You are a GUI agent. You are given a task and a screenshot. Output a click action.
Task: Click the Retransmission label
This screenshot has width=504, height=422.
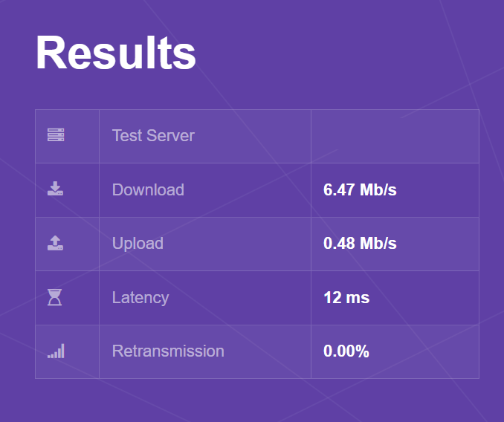[x=168, y=351]
